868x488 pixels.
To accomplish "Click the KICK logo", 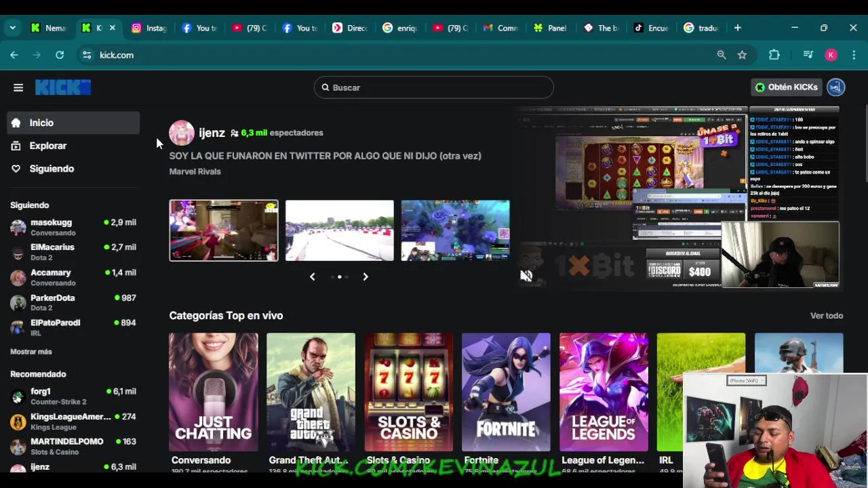I will [x=63, y=87].
